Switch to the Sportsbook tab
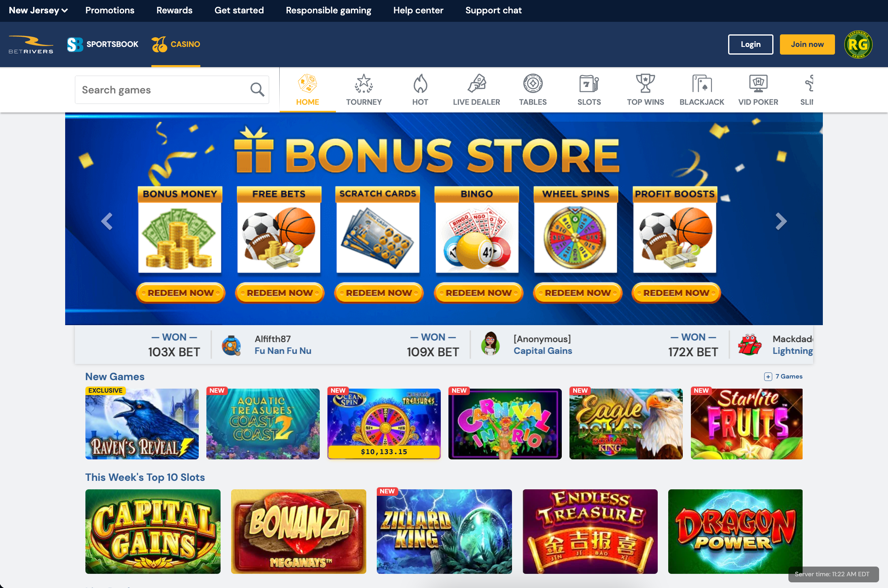 tap(103, 44)
